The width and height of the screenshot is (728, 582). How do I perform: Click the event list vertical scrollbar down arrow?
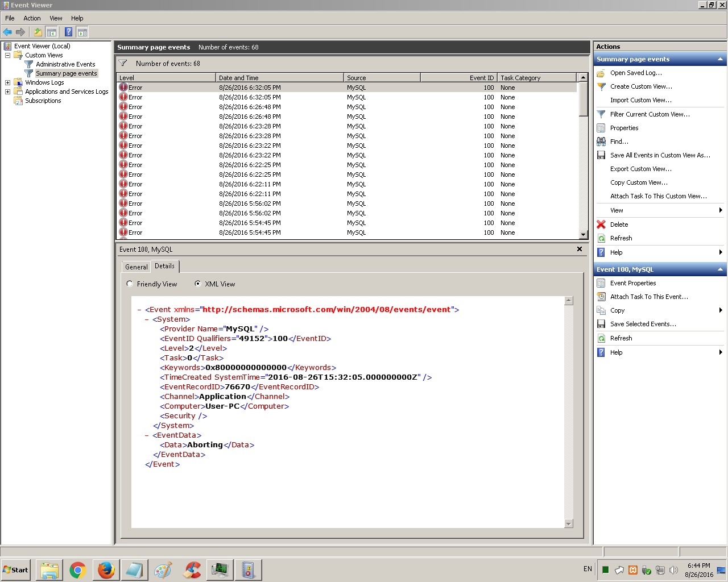(x=583, y=234)
